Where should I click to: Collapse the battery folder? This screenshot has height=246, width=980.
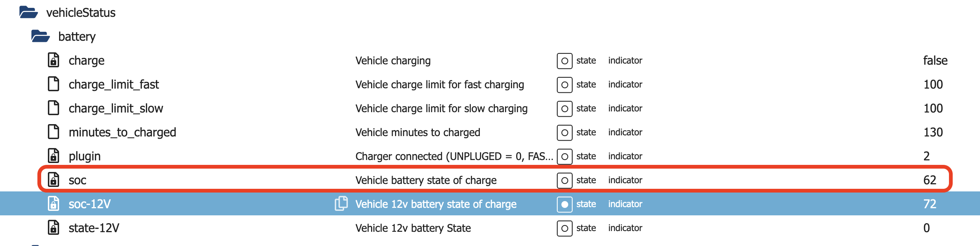pos(40,36)
